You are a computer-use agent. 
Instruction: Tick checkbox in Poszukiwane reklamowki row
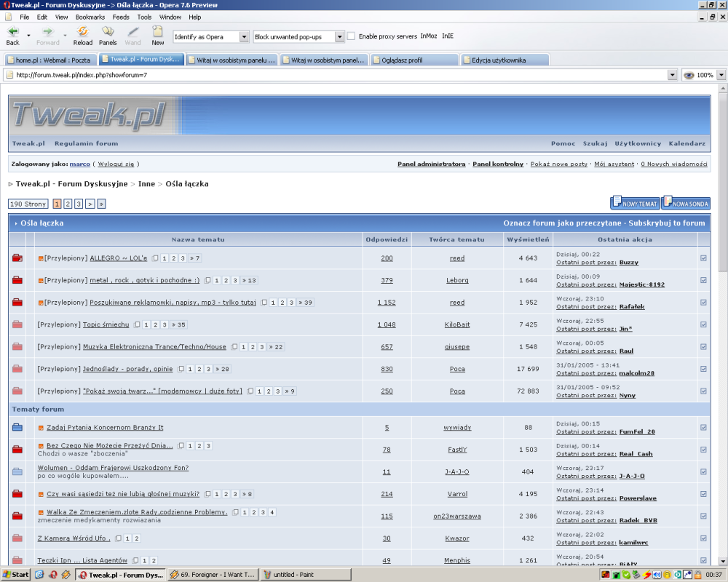703,303
